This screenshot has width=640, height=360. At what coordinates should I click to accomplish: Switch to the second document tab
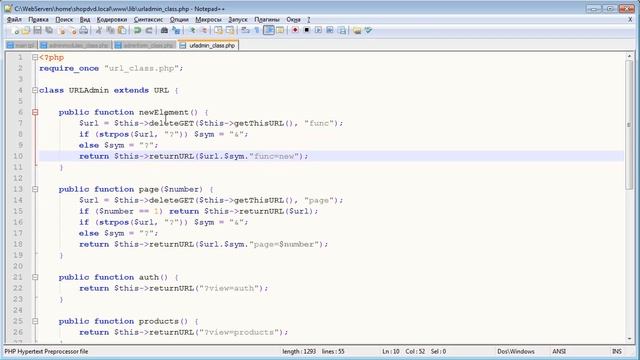tap(75, 45)
